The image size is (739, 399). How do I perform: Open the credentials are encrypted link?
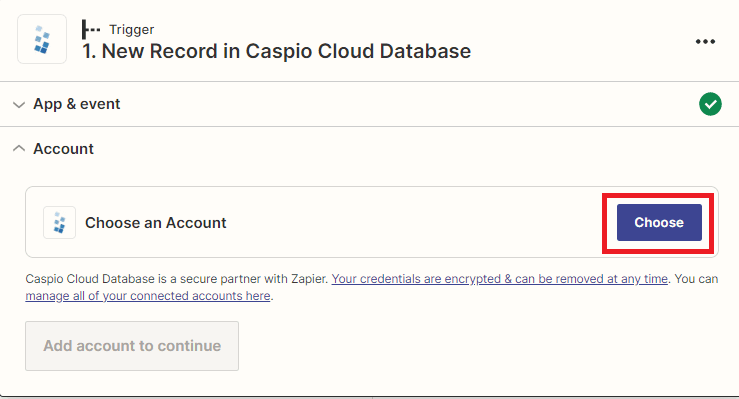click(x=500, y=279)
